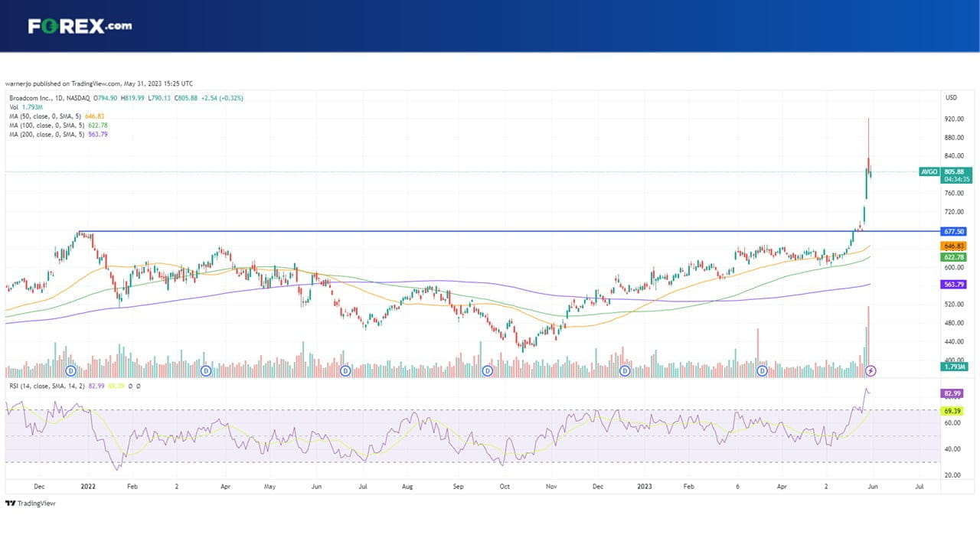980x551 pixels.
Task: Click the 2022 label on the time axis
Action: click(x=88, y=486)
